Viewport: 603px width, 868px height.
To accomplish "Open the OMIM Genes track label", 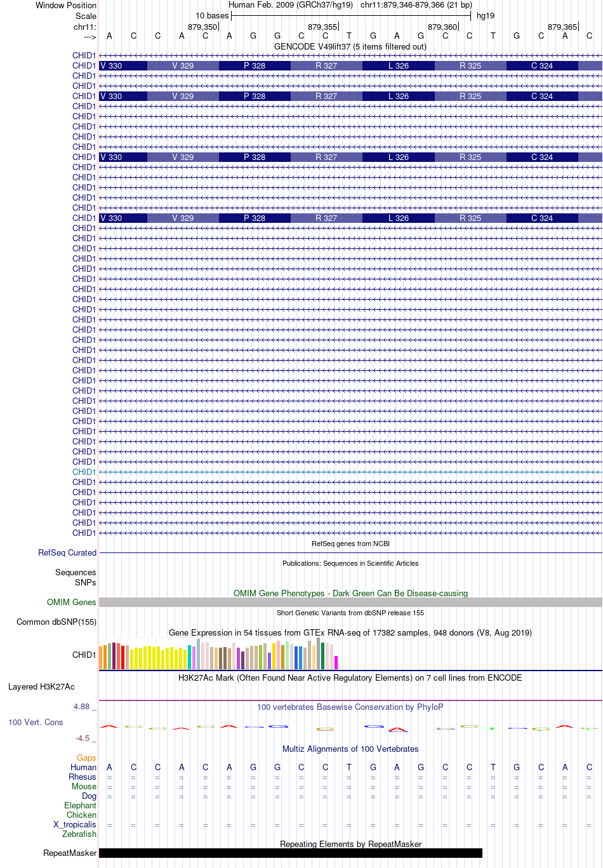I will tap(72, 603).
